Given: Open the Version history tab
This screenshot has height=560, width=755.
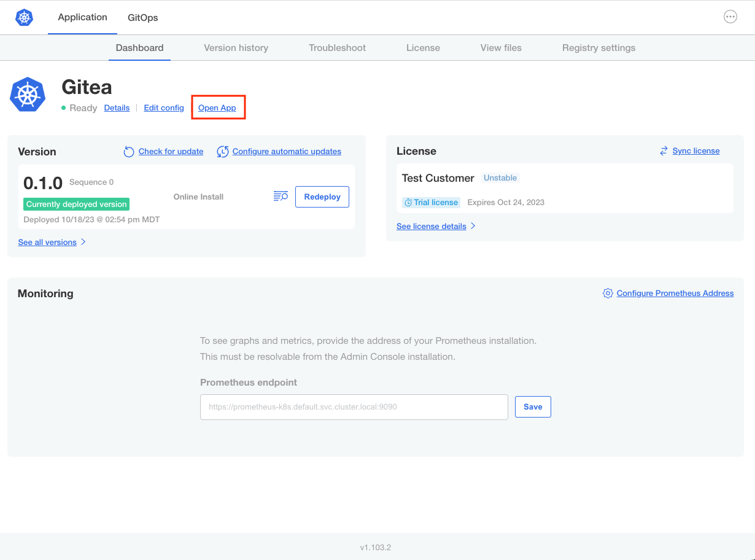Looking at the screenshot, I should [x=236, y=47].
